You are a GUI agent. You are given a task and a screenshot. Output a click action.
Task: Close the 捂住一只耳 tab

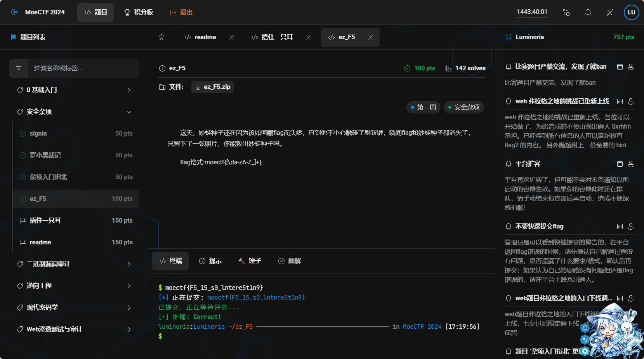309,37
